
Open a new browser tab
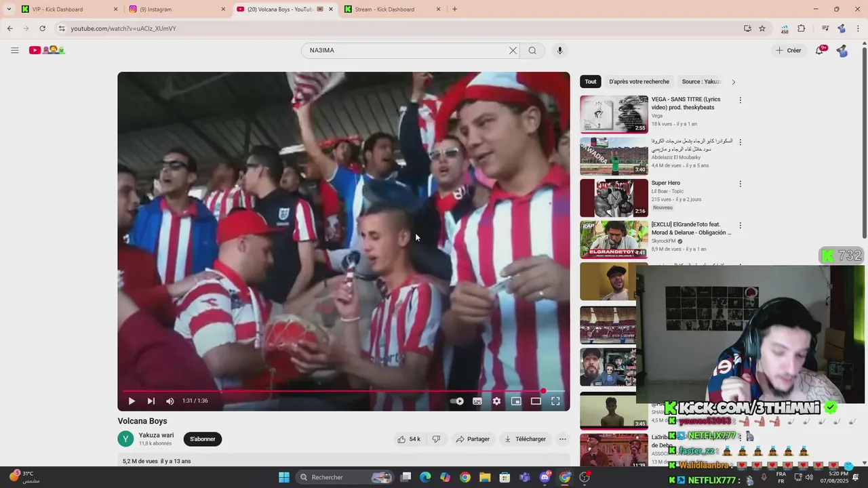[x=454, y=9]
